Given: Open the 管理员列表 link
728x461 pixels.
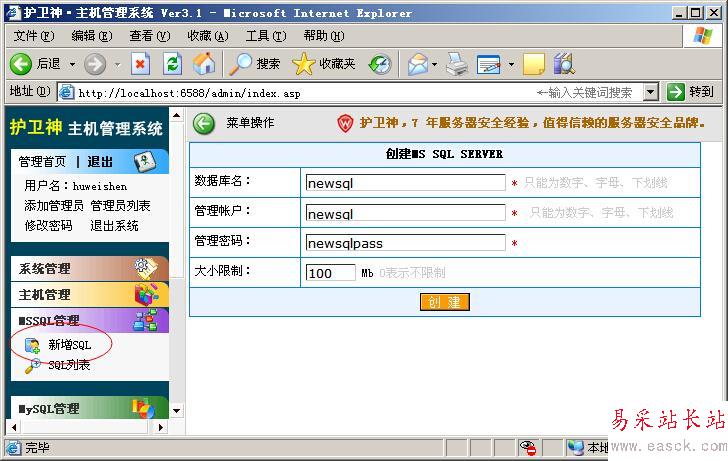Looking at the screenshot, I should pos(120,206).
